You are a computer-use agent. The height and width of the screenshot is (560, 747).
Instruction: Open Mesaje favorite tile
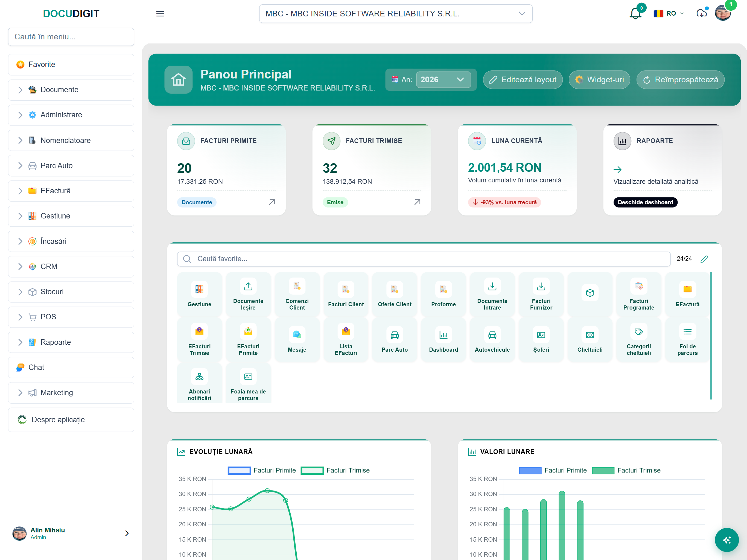click(297, 339)
